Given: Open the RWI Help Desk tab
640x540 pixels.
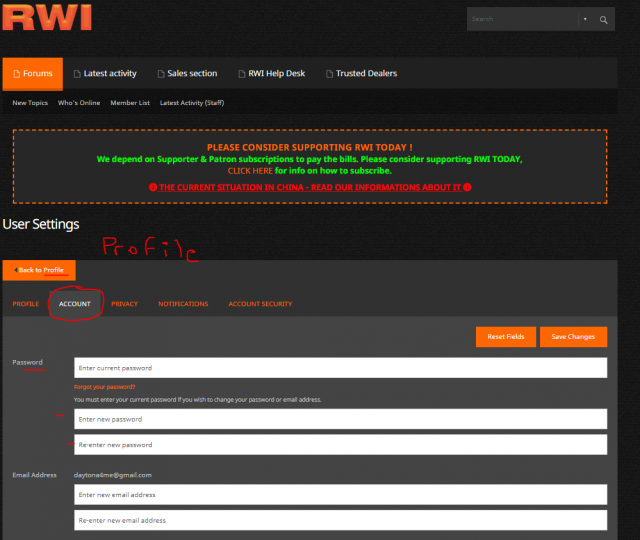Looking at the screenshot, I should (272, 73).
